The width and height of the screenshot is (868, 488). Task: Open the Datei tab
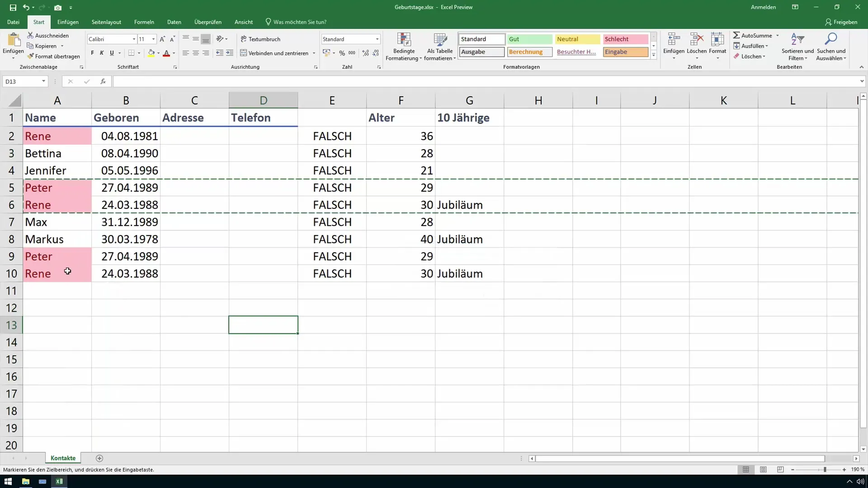point(13,22)
